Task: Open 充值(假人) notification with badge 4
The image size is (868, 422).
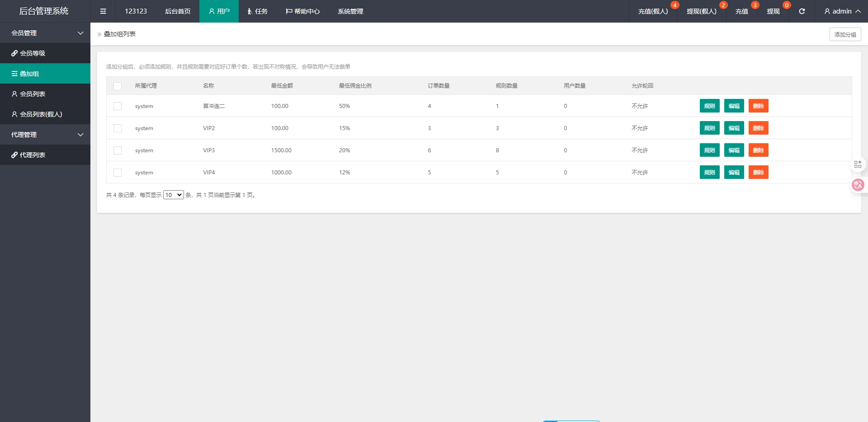Action: (653, 11)
